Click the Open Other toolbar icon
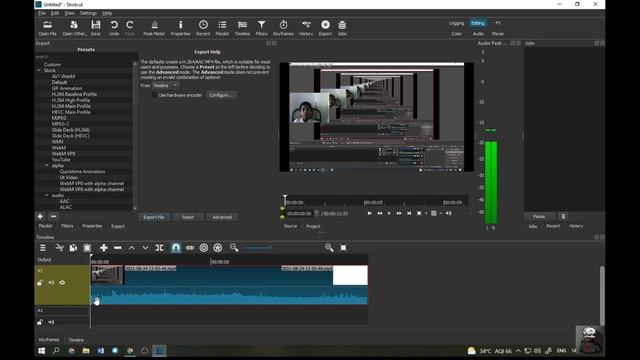This screenshot has width=640, height=360. coord(74,28)
